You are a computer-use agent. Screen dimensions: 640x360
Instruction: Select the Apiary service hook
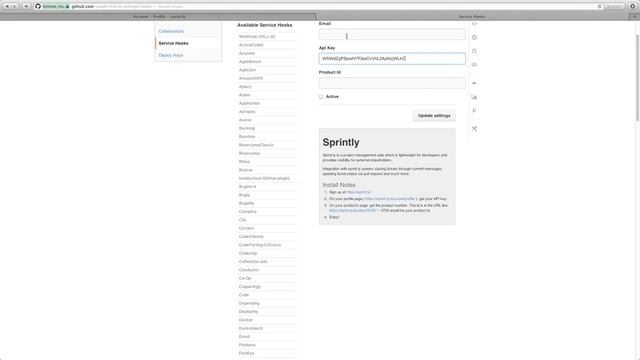click(x=245, y=87)
